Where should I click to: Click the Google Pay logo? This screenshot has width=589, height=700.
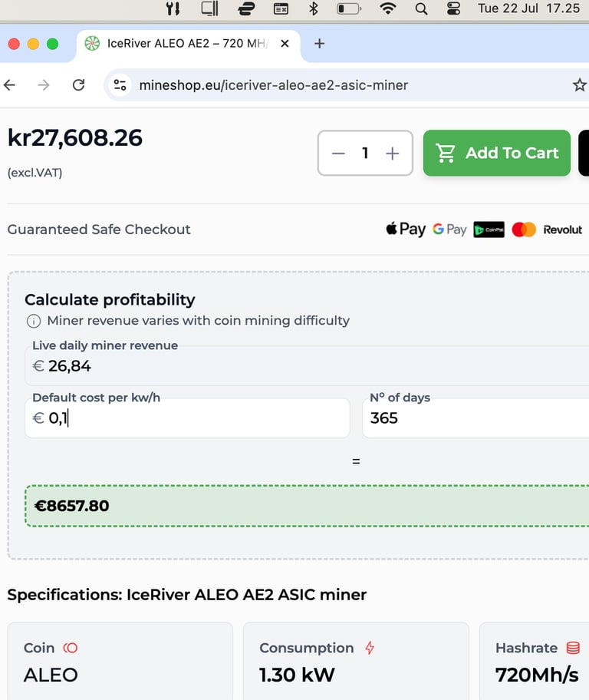coord(449,229)
